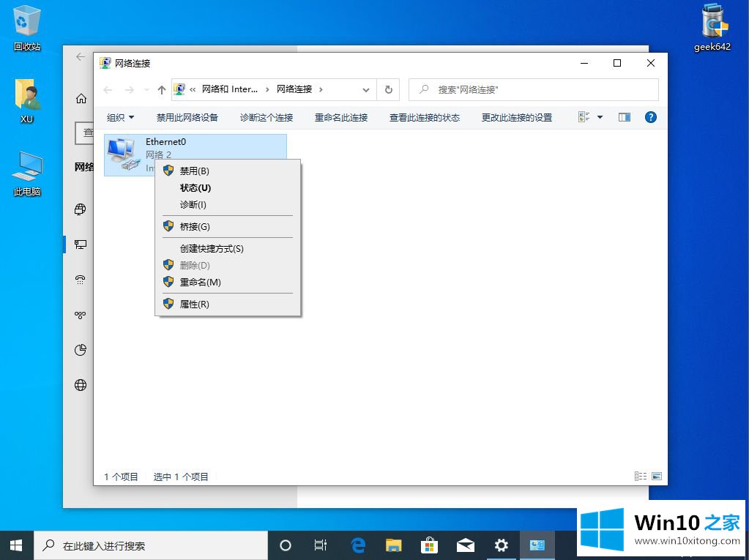Image resolution: width=749 pixels, height=560 pixels.
Task: Switch to large icons view in status bar
Action: click(657, 476)
